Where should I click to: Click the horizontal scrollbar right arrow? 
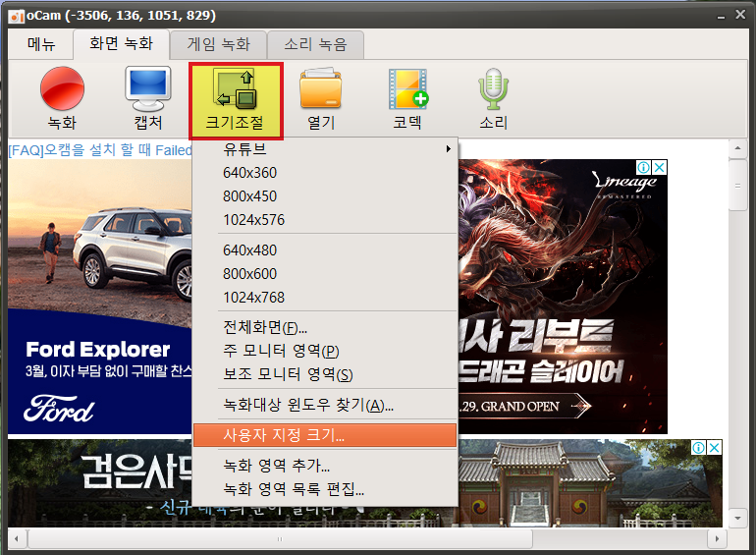pyautogui.click(x=717, y=538)
